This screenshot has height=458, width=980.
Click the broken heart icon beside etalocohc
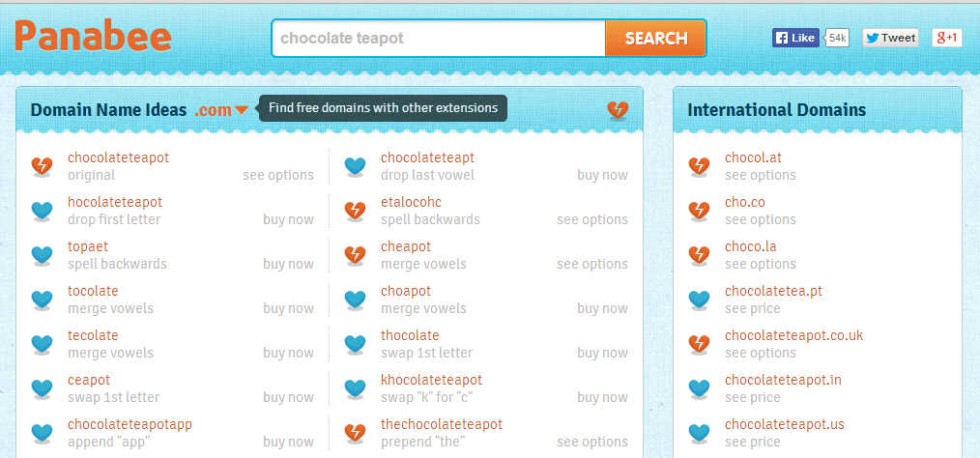coord(355,211)
